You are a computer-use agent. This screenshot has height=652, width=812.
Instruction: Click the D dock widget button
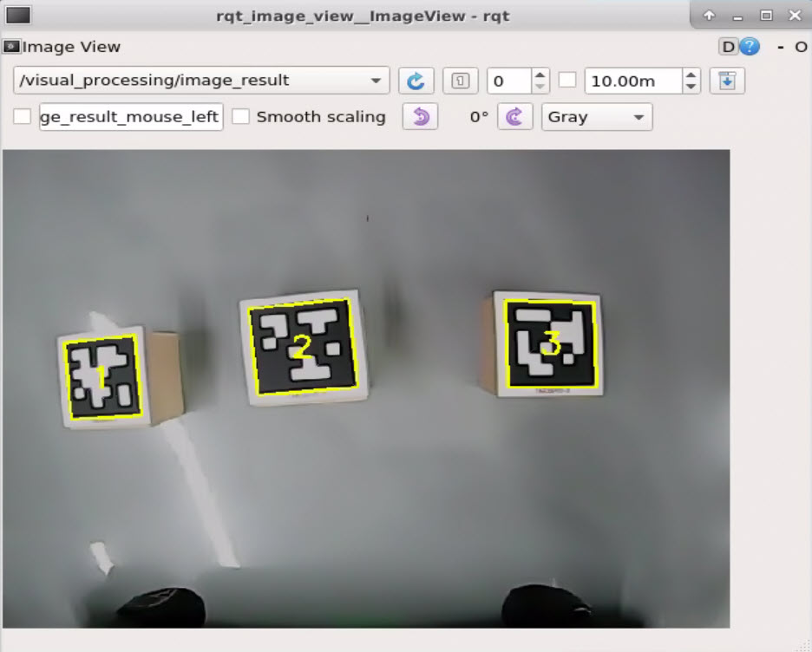click(x=728, y=47)
